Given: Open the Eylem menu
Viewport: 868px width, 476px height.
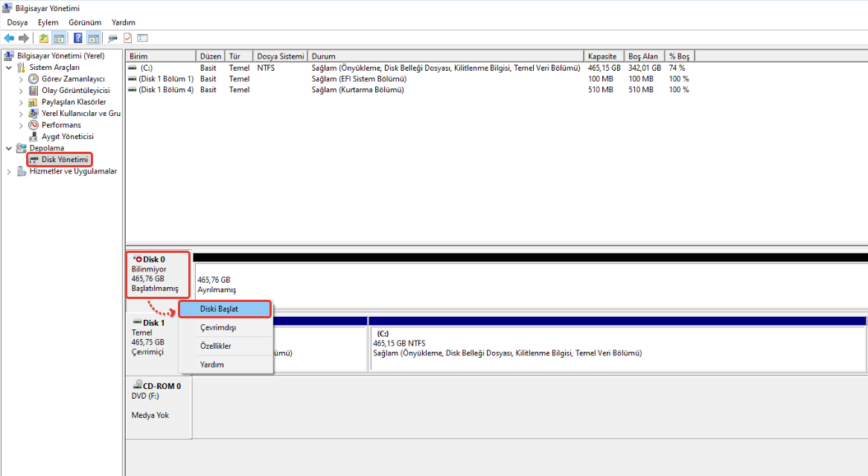Looking at the screenshot, I should (48, 22).
